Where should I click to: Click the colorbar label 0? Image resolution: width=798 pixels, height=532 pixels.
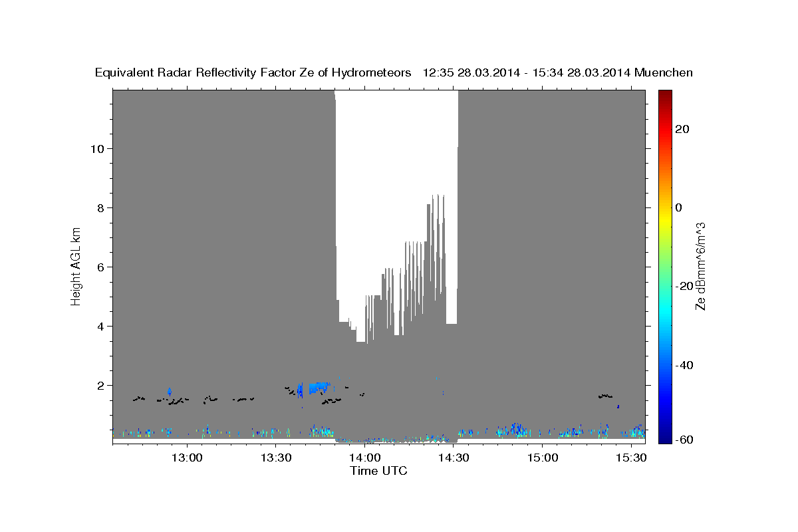[678, 207]
